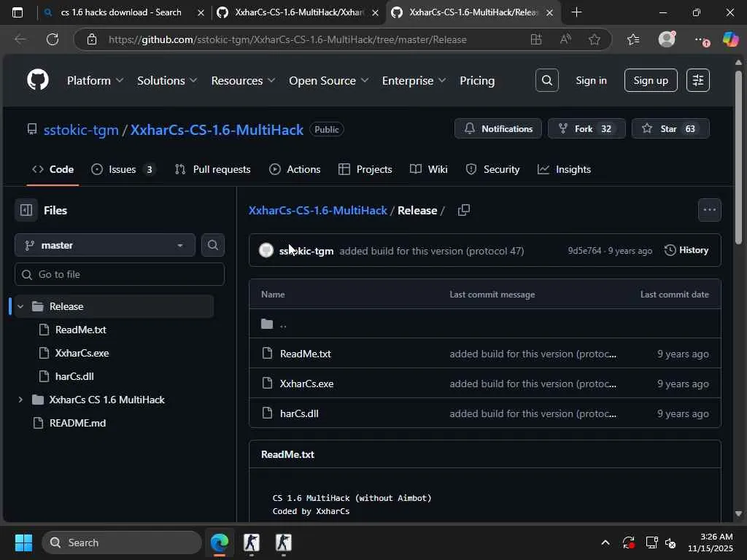Open the browser favorites list icon

point(633,39)
